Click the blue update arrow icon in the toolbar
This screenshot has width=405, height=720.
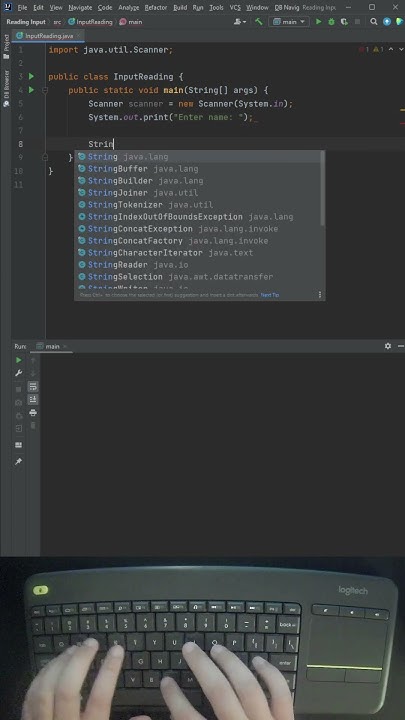click(x=387, y=22)
